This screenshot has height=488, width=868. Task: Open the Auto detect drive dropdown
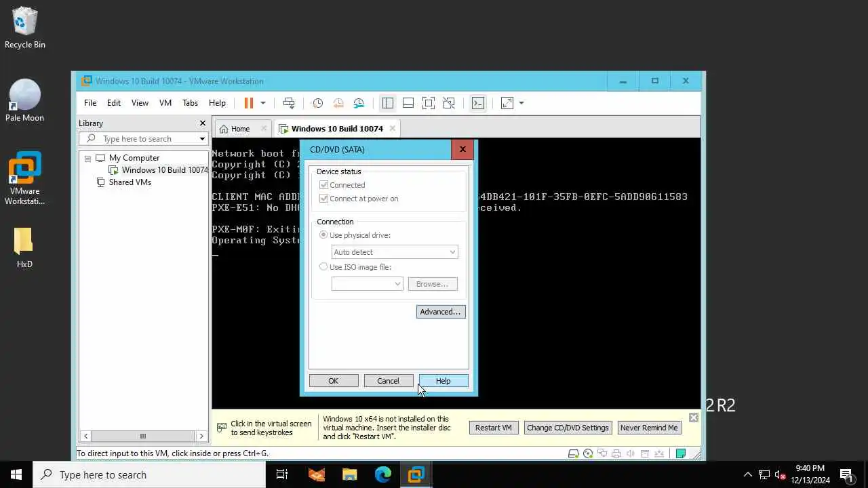pos(395,252)
